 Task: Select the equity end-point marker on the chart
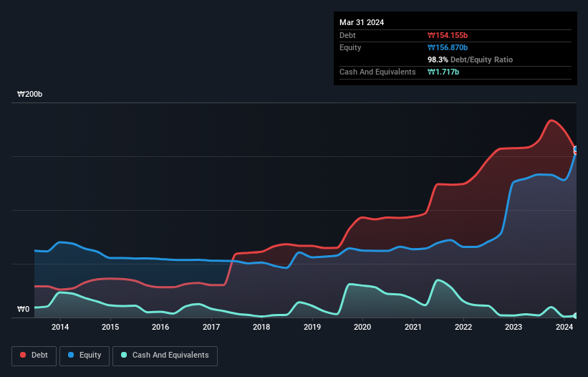576,149
